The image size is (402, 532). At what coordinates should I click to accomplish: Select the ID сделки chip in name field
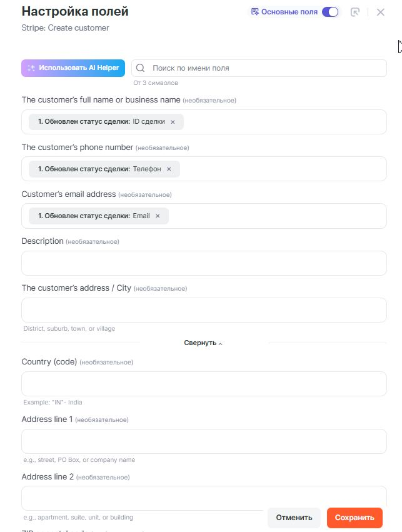100,122
